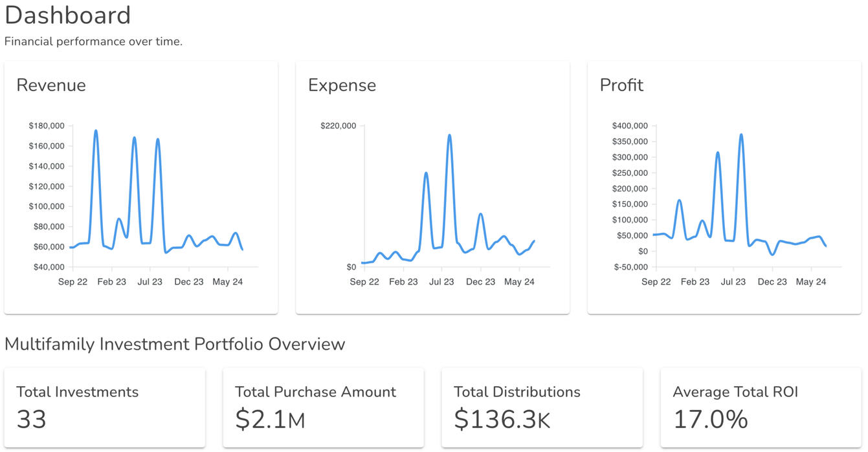Click the 17.0% Average Total ROI value
868x452 pixels.
pyautogui.click(x=710, y=420)
